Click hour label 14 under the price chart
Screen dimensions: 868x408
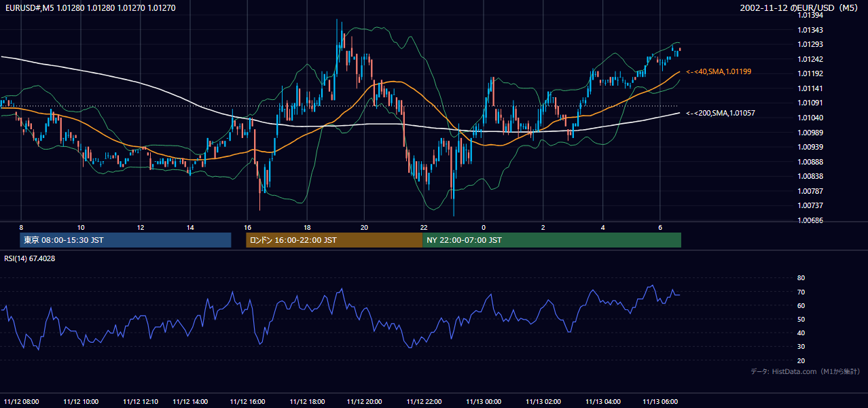tap(189, 228)
